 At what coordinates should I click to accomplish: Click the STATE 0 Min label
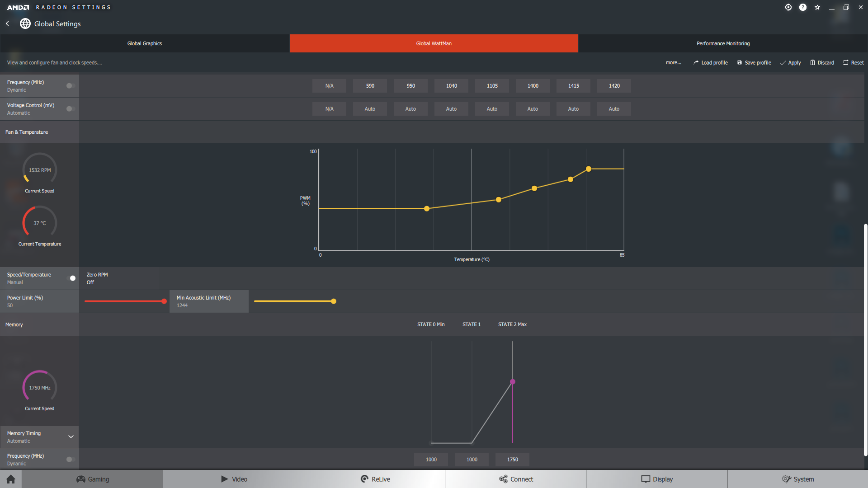coord(431,324)
